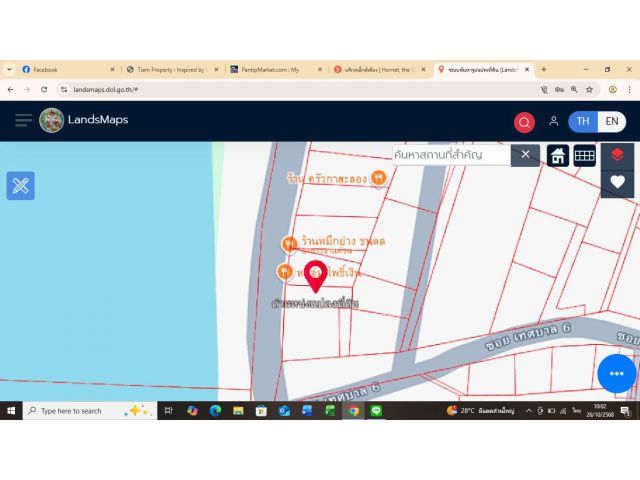Switch to the PantipMarket.com tab
This screenshot has width=640, height=480.
[x=270, y=70]
